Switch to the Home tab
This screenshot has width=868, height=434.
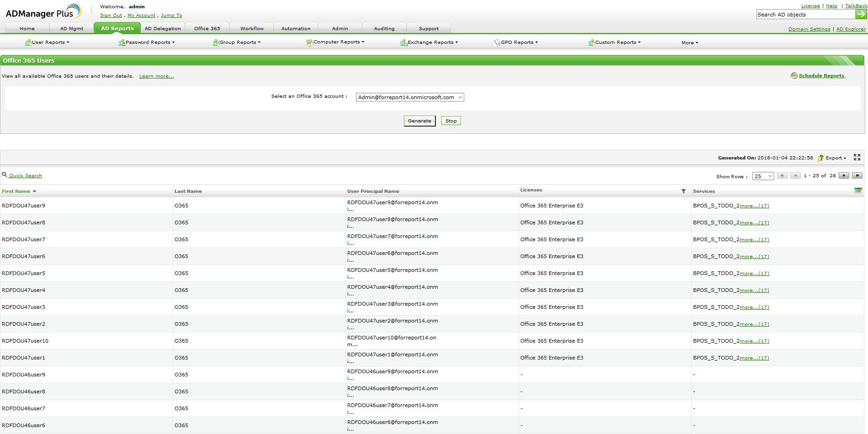tap(27, 28)
